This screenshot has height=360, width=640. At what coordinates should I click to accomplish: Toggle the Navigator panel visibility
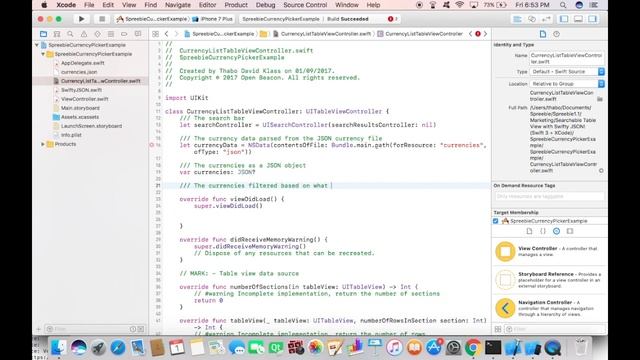click(564, 19)
